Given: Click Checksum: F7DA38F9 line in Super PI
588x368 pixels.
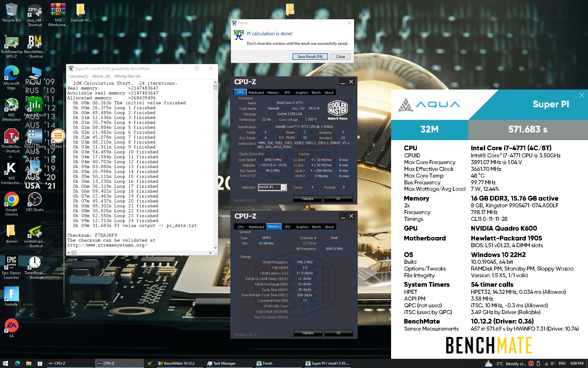Looking at the screenshot, I should pos(92,236).
